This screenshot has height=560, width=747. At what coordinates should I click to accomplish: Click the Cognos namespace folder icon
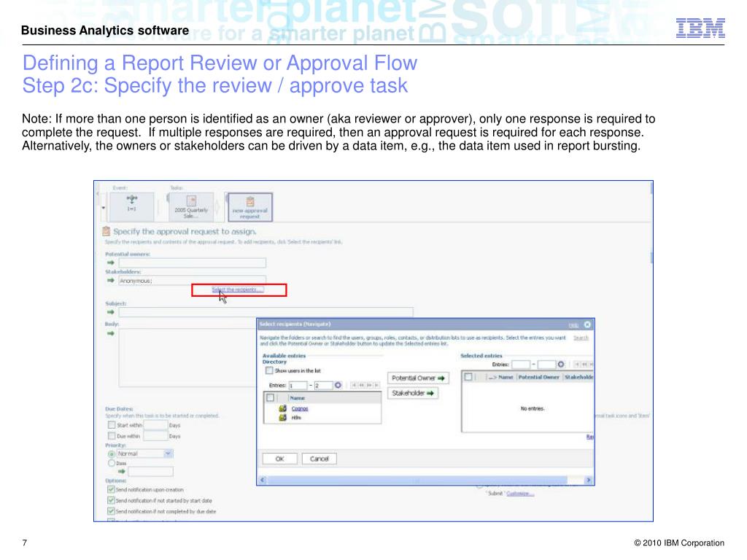[x=282, y=408]
